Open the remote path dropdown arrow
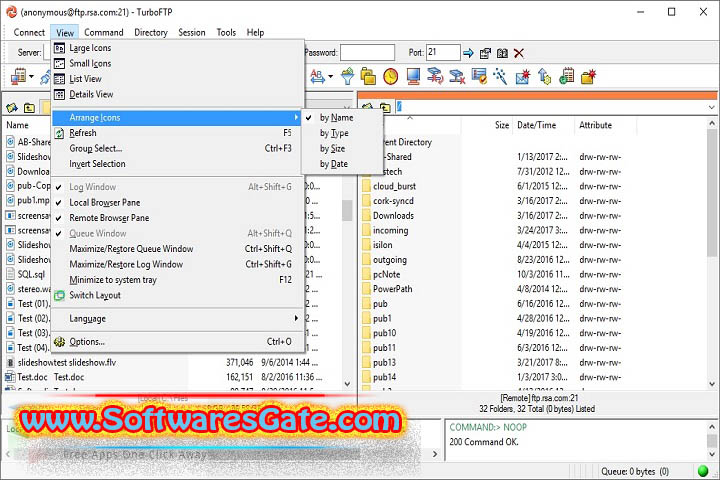The image size is (720, 480). (x=711, y=107)
